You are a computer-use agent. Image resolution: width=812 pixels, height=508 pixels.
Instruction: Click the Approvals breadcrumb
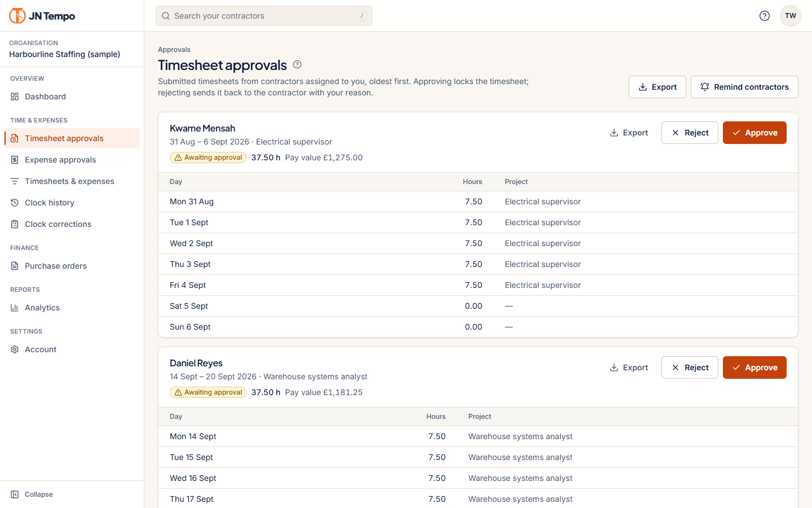coord(174,50)
